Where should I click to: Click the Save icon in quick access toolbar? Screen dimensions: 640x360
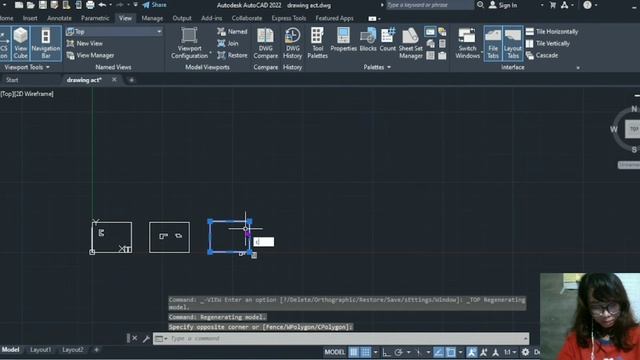point(42,5)
